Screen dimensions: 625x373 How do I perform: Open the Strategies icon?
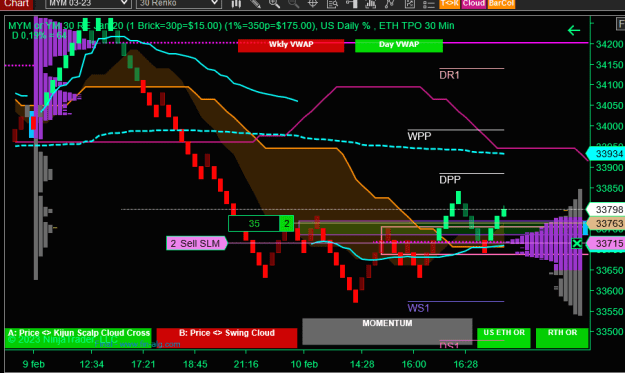click(409, 4)
